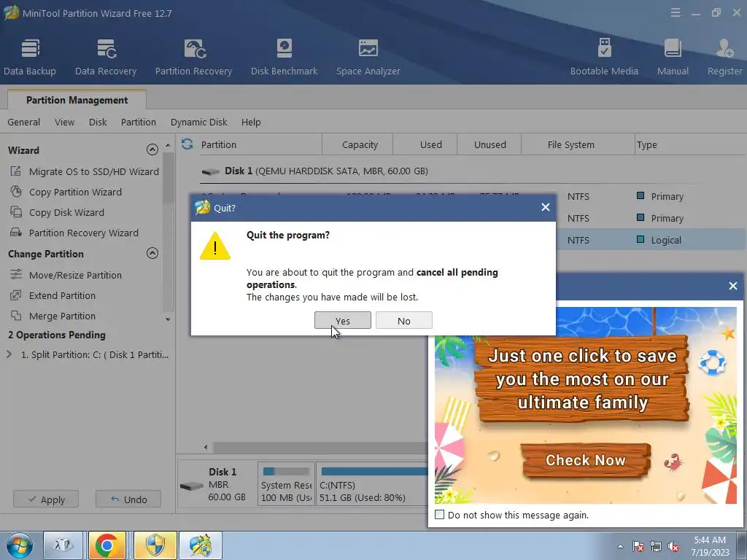Check Do not show this message again
The height and width of the screenshot is (560, 747).
(x=440, y=515)
